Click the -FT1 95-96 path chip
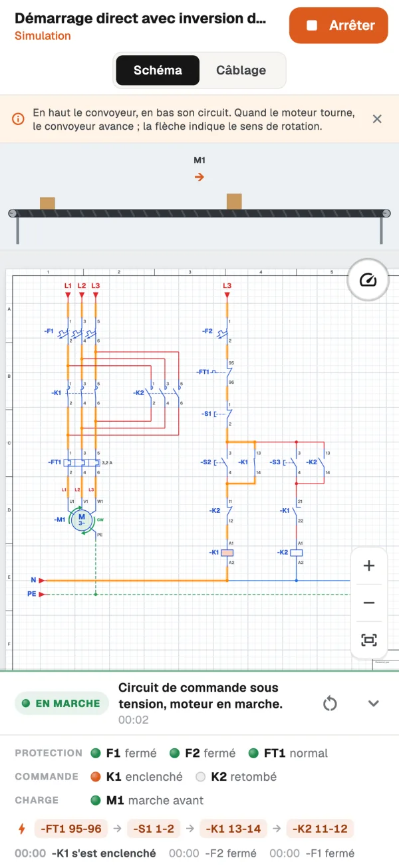 point(70,829)
